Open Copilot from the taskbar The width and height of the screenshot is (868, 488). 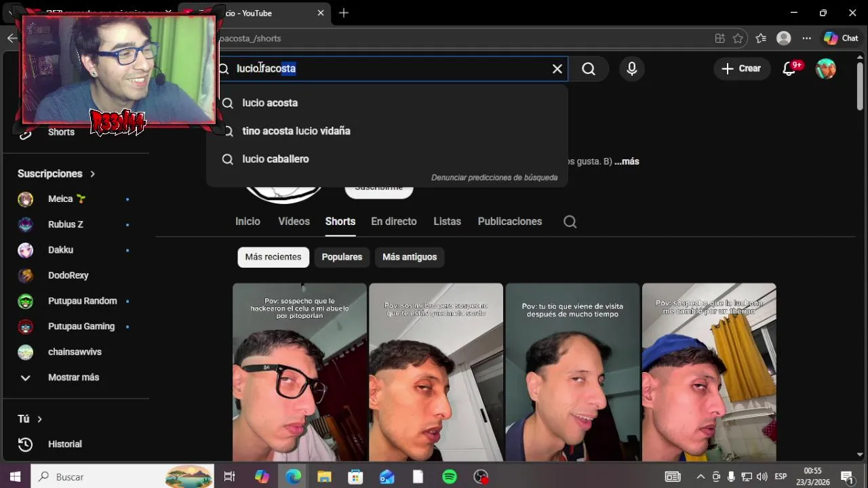coord(262,477)
